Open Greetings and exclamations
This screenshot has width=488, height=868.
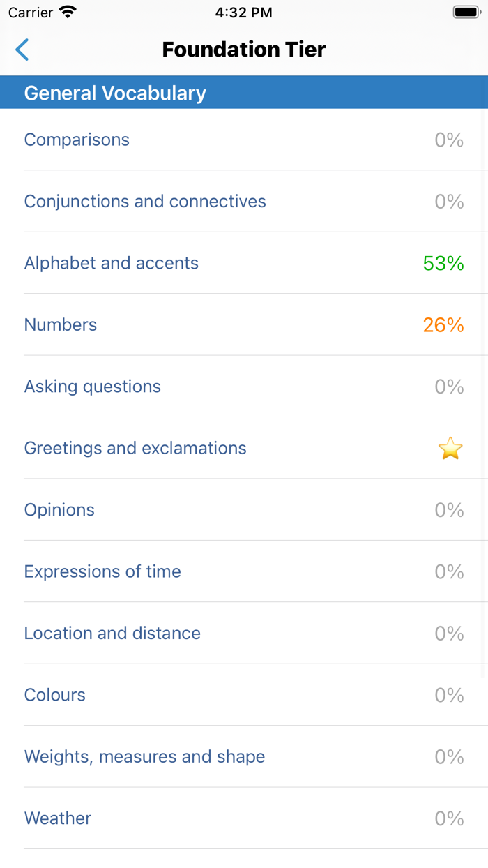135,448
